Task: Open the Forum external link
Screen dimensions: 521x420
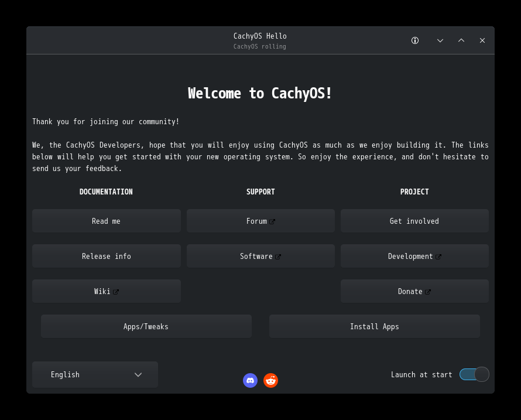Action: tap(260, 221)
